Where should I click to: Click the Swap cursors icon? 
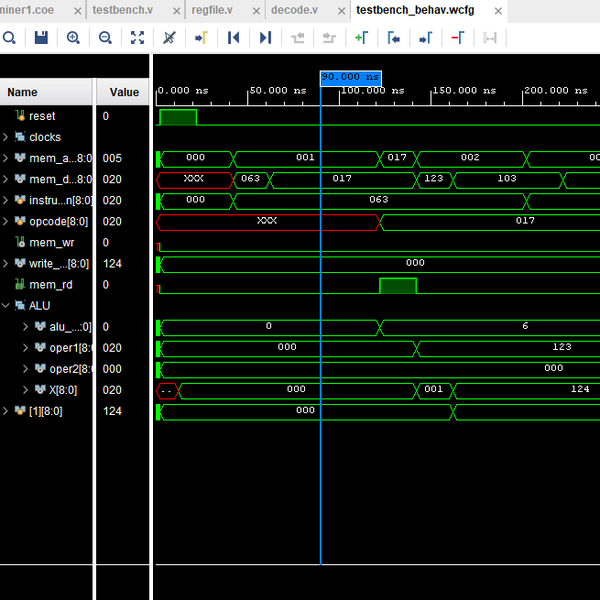pos(490,38)
